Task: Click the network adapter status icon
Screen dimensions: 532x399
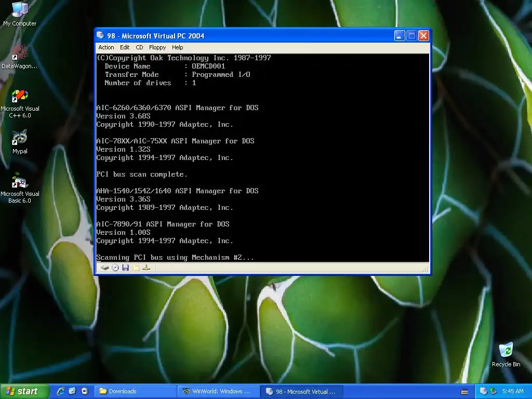Action: tap(146, 268)
